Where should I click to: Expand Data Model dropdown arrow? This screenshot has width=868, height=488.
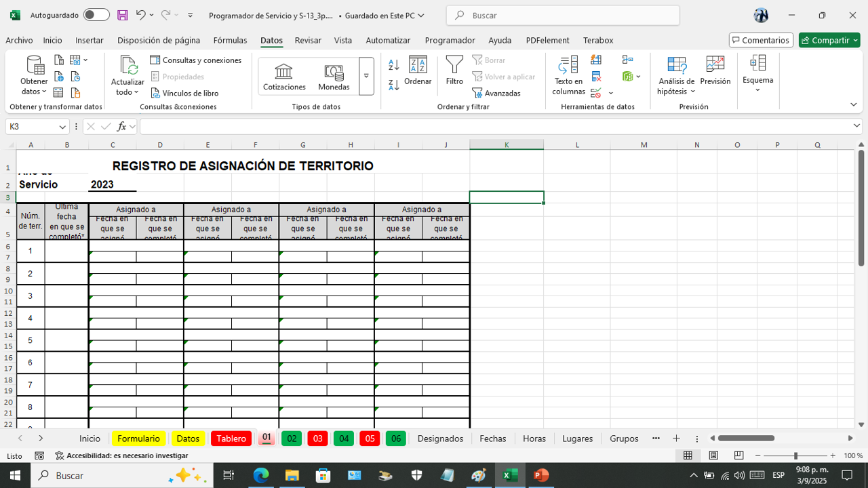(x=638, y=77)
